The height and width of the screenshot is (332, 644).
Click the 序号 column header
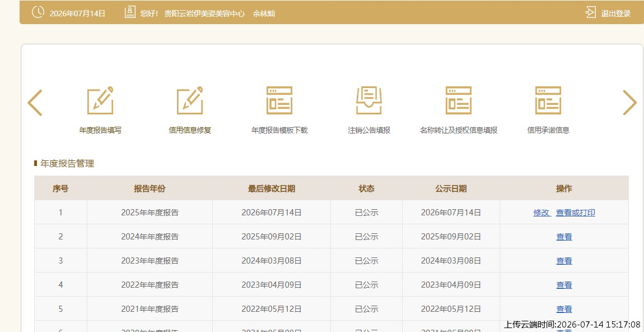coord(60,189)
